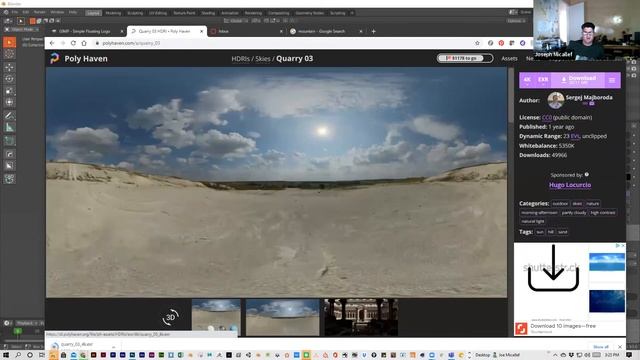Image resolution: width=640 pixels, height=360 pixels.
Task: Select the Blender cursor tool
Action: coord(9,54)
